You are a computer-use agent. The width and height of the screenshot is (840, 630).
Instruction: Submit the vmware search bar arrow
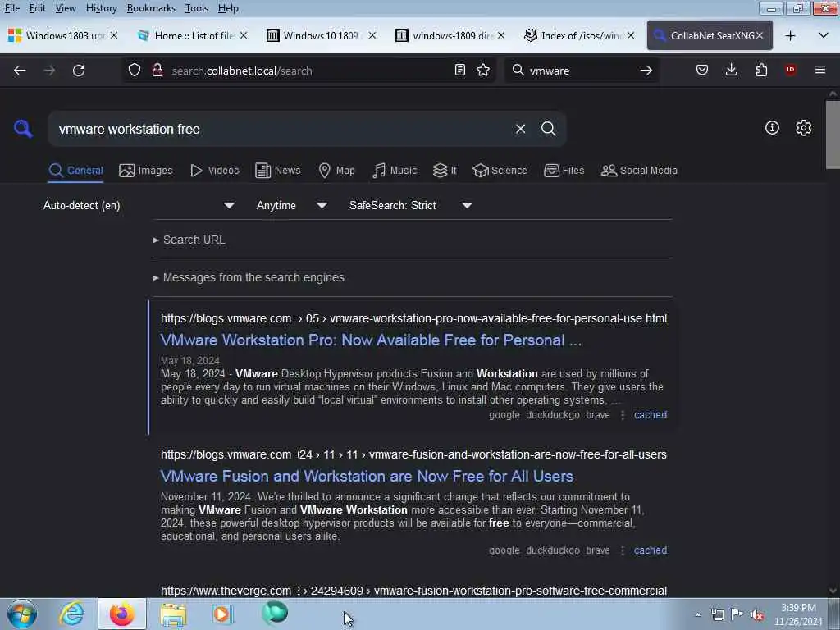[x=646, y=71]
